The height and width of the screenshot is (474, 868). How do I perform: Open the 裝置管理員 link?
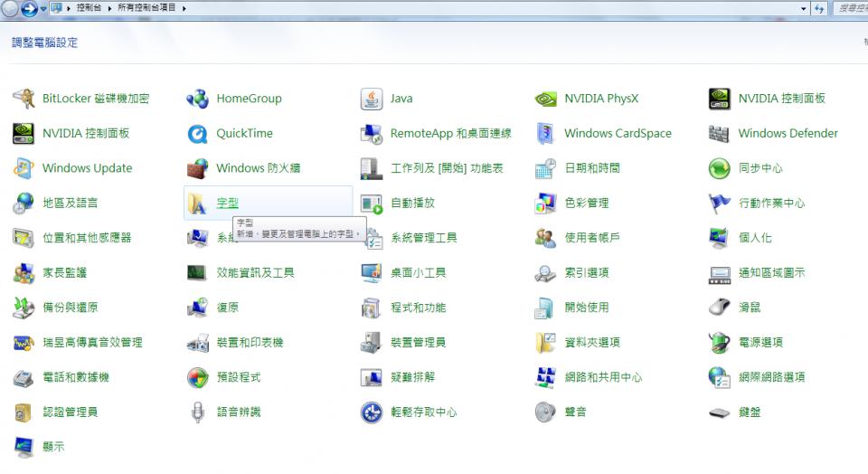click(x=418, y=343)
